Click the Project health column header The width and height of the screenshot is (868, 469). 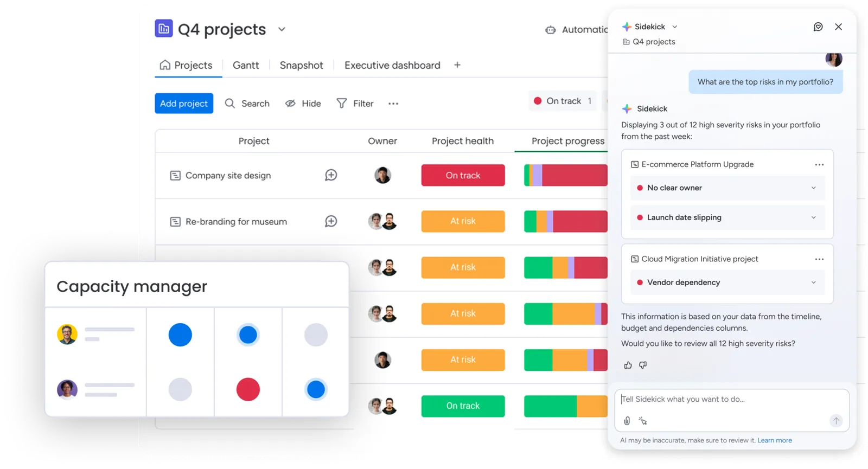coord(463,141)
